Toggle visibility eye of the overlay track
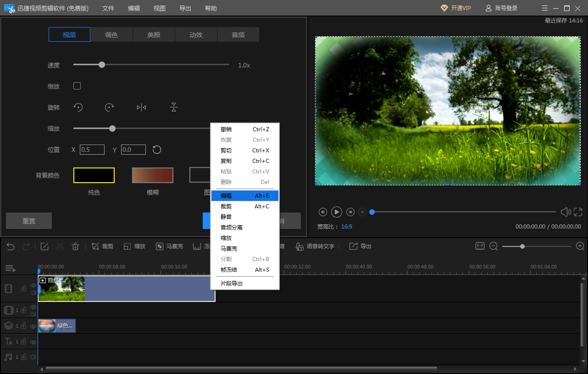588x374 pixels. tap(33, 327)
